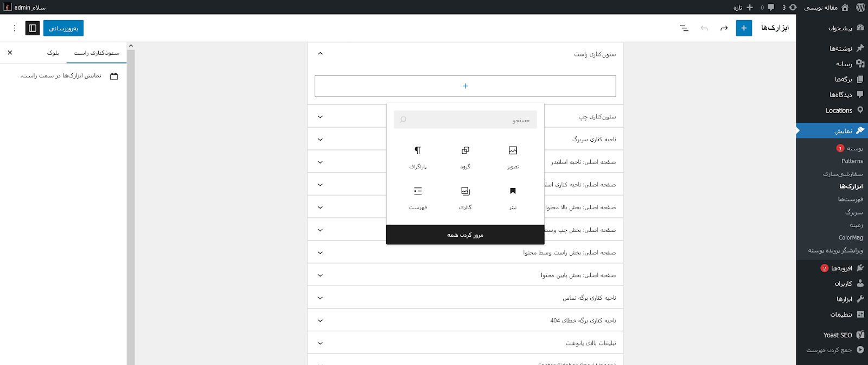Open site name مقاله نویسی in admin bar
Image resolution: width=868 pixels, height=365 pixels.
pos(826,7)
